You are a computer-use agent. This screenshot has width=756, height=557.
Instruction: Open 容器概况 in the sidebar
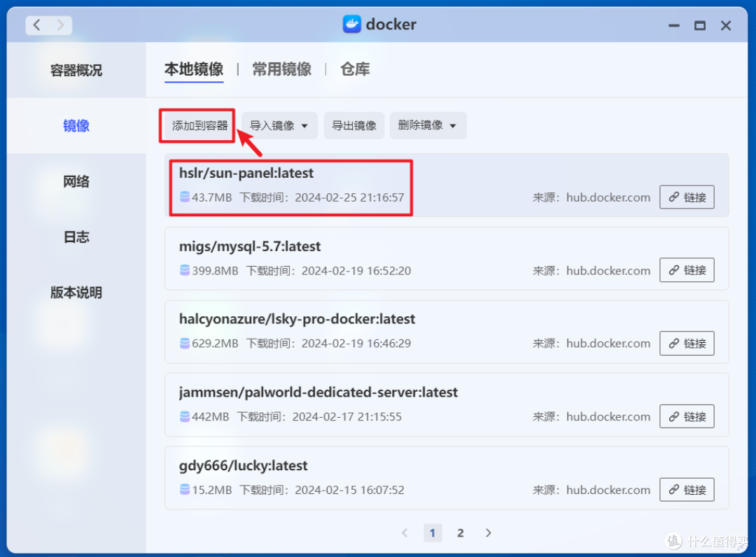point(76,69)
